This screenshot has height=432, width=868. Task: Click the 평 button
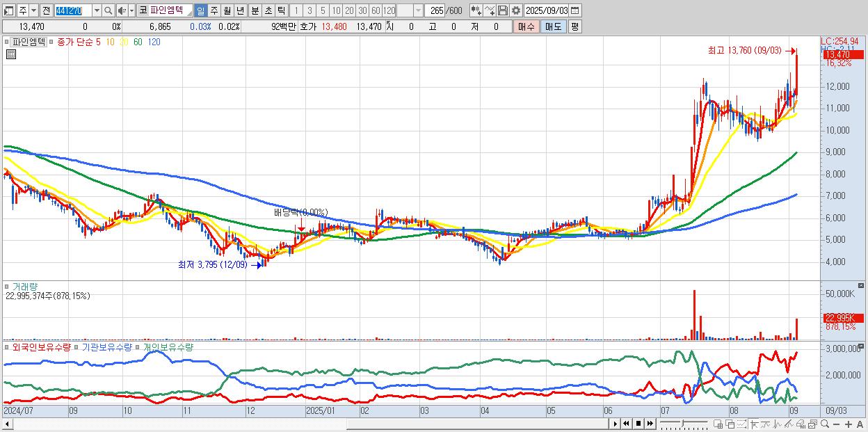click(574, 26)
